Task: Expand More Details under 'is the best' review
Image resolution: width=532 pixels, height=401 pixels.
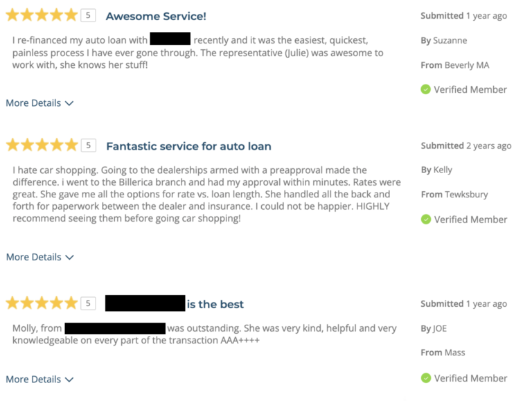Action: coord(39,380)
